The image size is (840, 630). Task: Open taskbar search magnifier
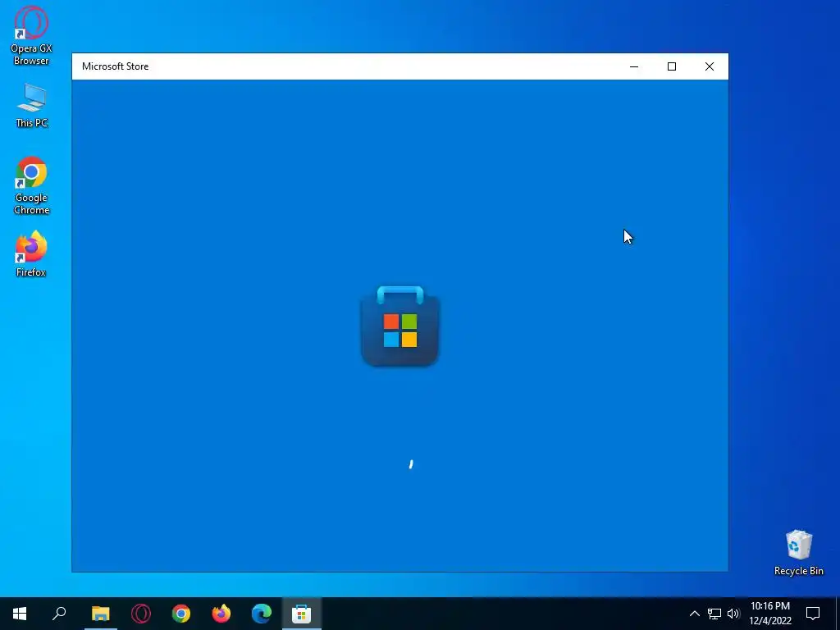point(59,614)
